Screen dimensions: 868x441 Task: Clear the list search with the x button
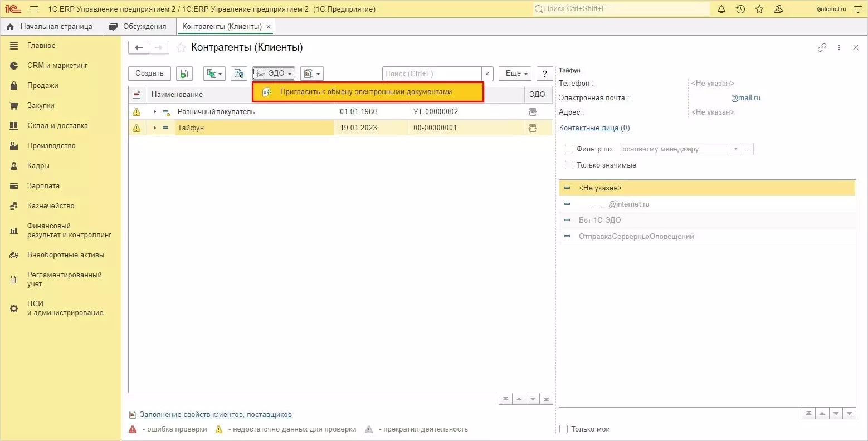[x=487, y=73]
